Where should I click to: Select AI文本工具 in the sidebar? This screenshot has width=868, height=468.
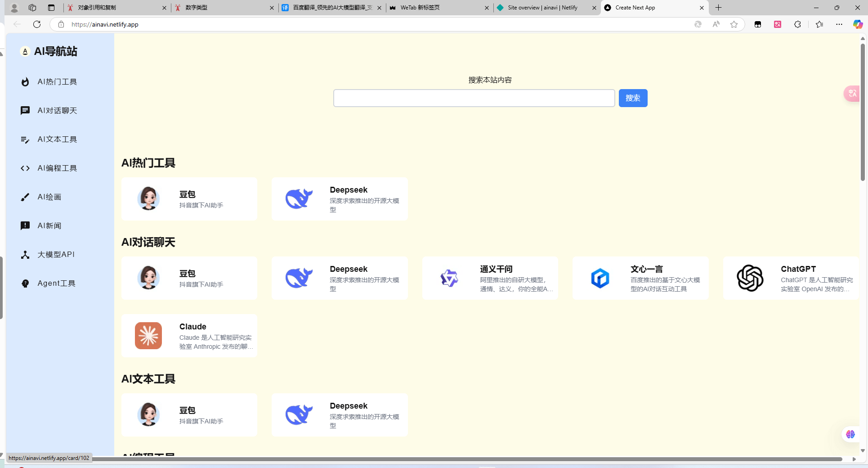(x=57, y=139)
